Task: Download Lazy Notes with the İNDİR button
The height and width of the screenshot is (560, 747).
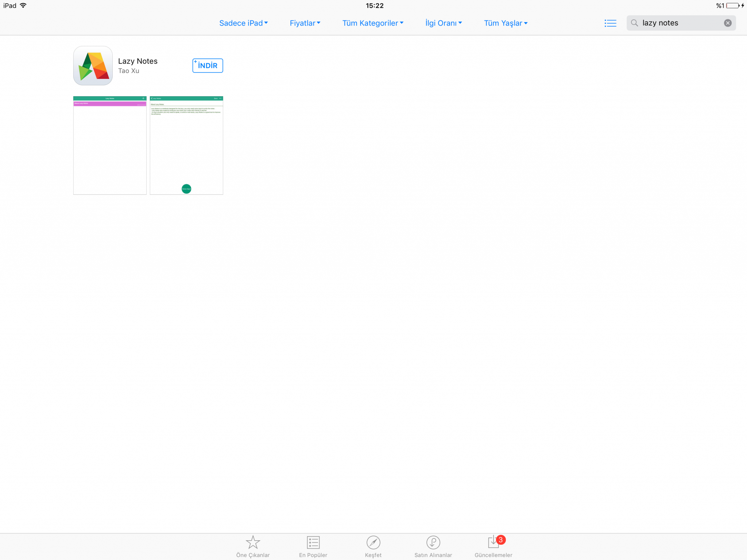Action: [x=208, y=66]
